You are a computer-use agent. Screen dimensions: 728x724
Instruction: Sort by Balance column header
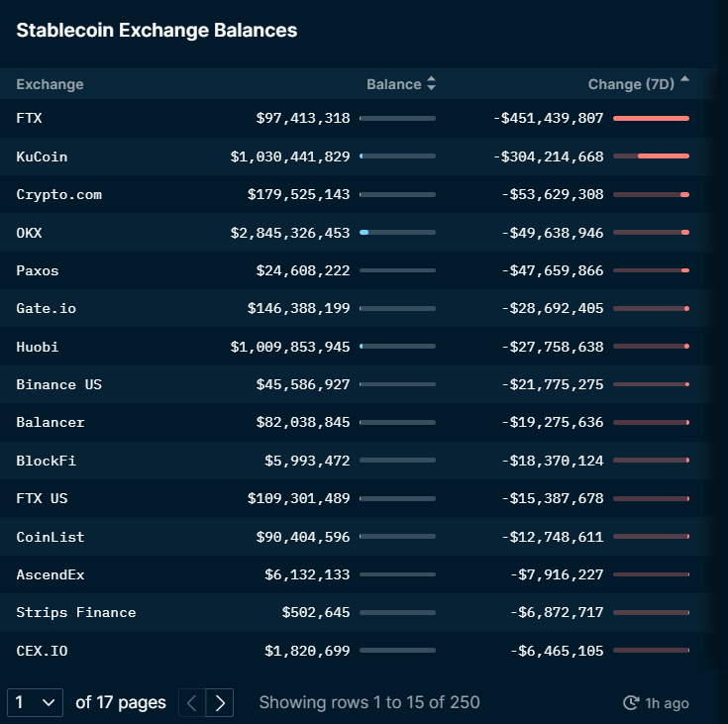coord(393,84)
